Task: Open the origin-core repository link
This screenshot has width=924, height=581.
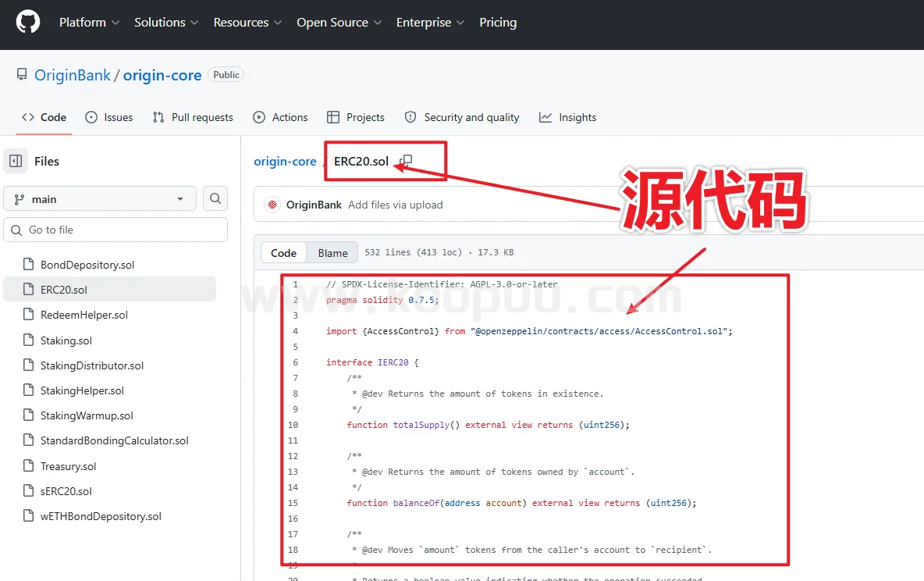Action: pos(162,76)
